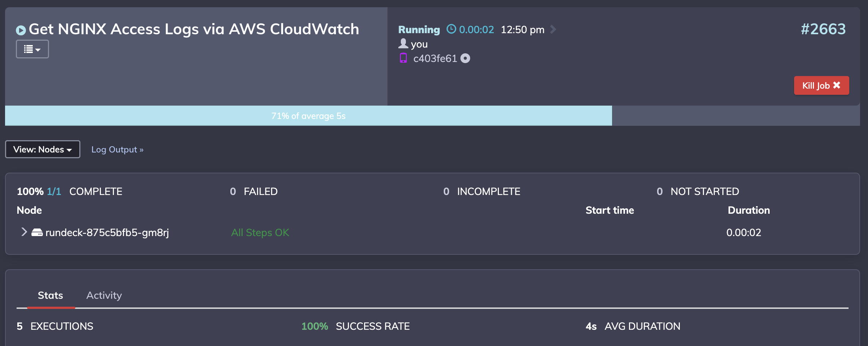Click the 12:50 pm start time
Screen dimensions: 868x346
pos(523,30)
